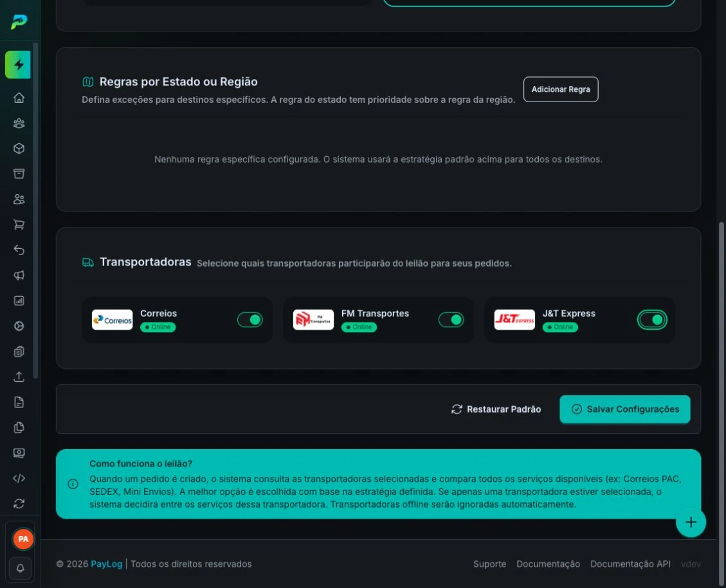The height and width of the screenshot is (588, 726).
Task: Click the vdev version label
Action: [691, 564]
